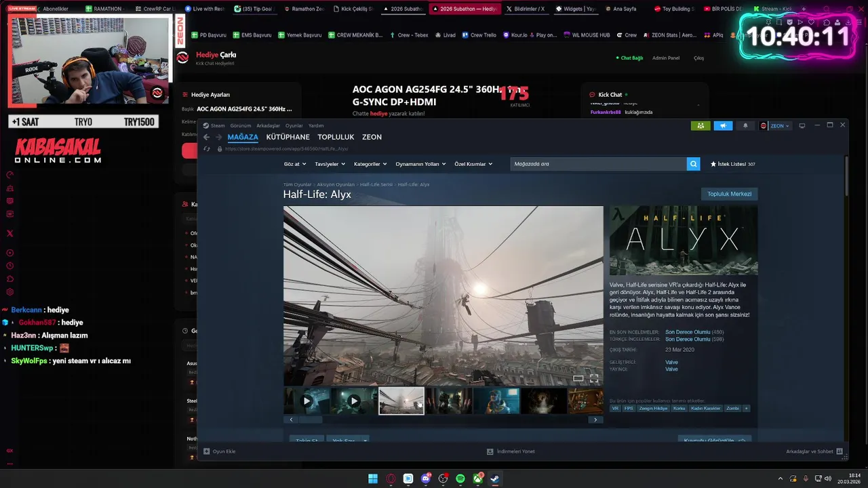
Task: Click the Steam Big Picture monitor icon
Action: [x=802, y=125]
